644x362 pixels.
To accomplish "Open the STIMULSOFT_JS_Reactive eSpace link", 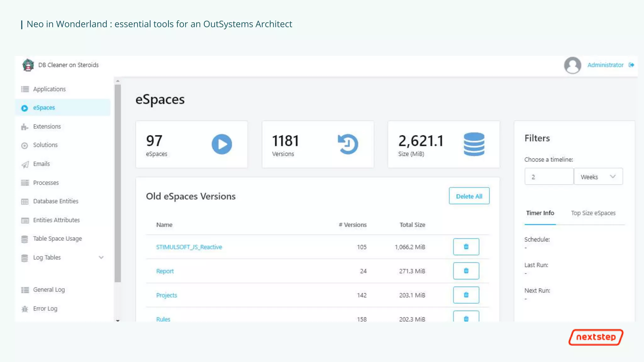I will [x=189, y=247].
